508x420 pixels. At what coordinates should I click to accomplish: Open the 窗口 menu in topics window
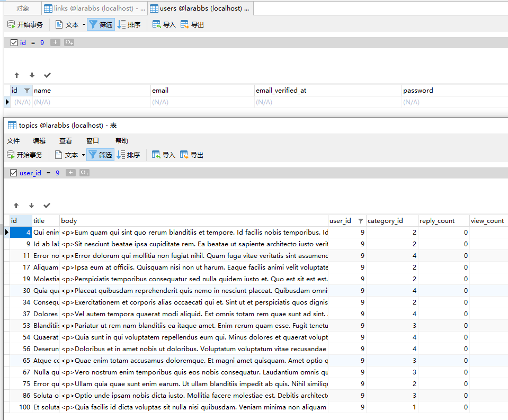[93, 140]
